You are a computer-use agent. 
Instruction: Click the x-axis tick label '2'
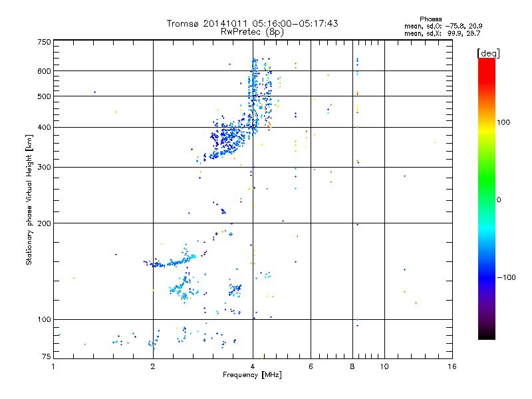tap(153, 366)
